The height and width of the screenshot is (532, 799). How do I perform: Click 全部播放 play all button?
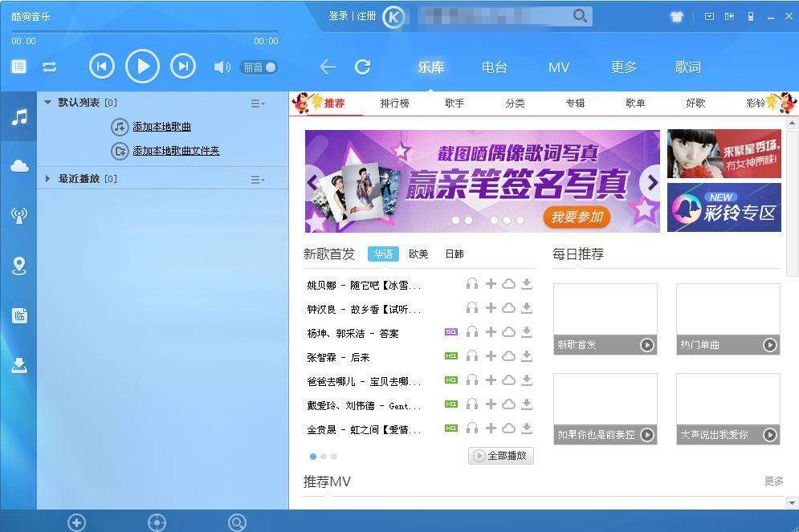tap(501, 456)
